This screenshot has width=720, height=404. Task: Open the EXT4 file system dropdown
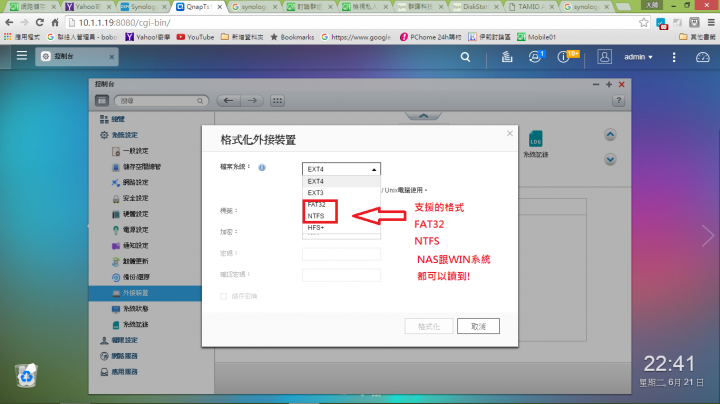coord(341,169)
